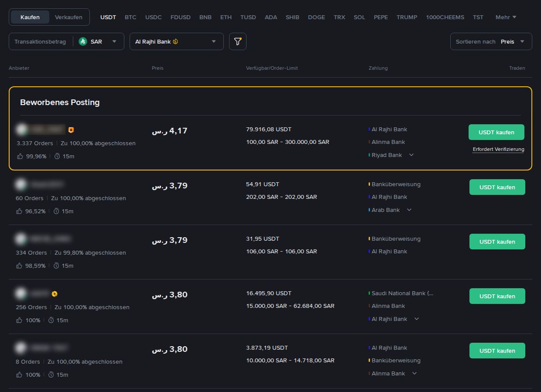Open the Mehr coins dropdown
Screen dimensions: 541x392
point(506,17)
